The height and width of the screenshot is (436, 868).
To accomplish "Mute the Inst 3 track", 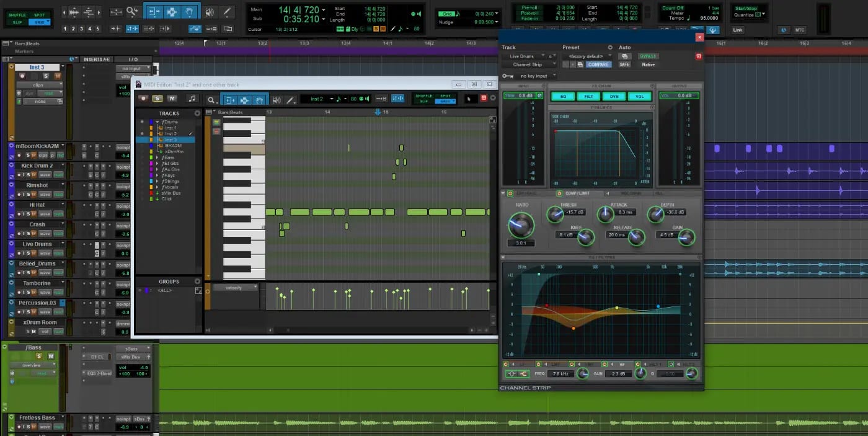I will 58,76.
